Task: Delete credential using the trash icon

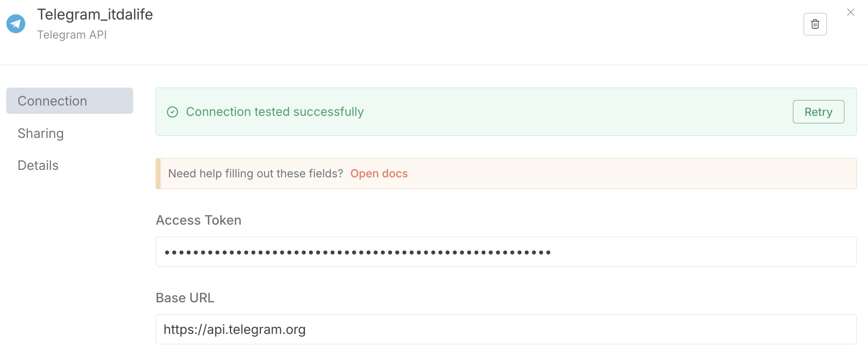Action: click(x=815, y=24)
